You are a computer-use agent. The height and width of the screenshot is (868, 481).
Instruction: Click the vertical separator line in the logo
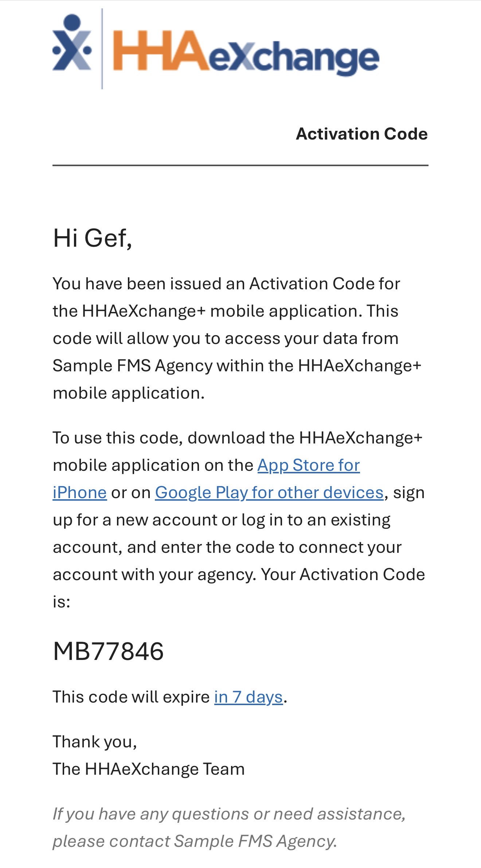pyautogui.click(x=102, y=49)
